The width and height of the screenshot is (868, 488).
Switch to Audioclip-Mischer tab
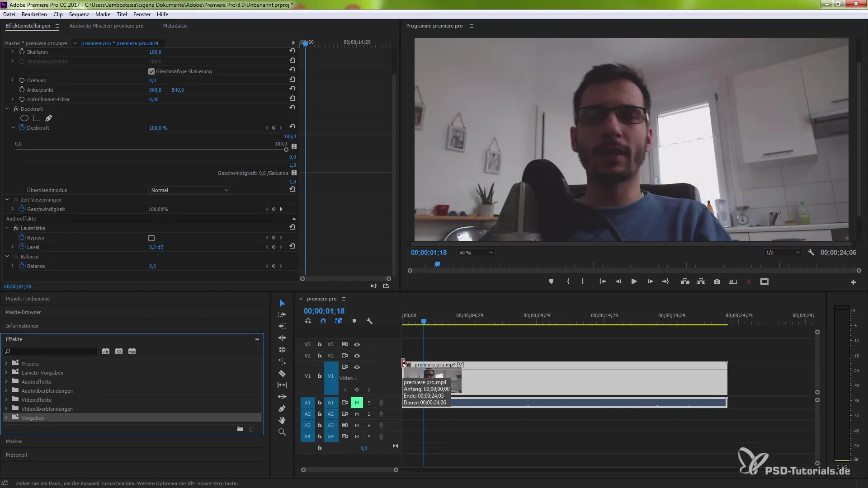click(106, 26)
